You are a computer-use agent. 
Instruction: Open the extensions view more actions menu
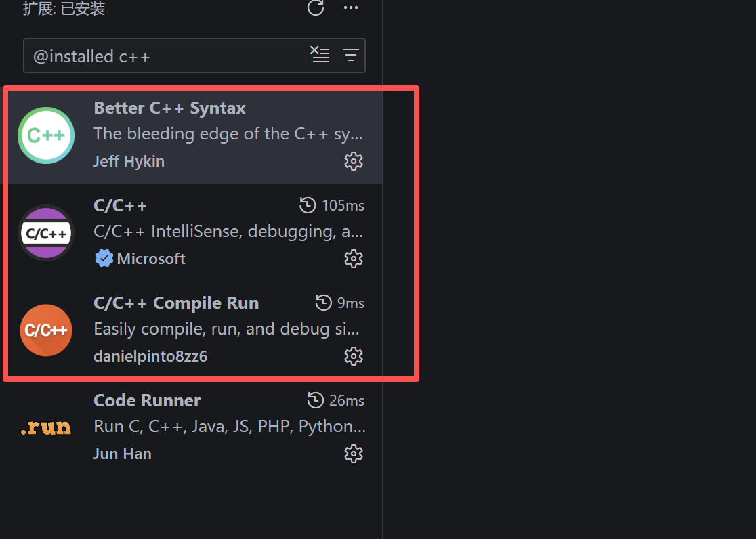click(351, 7)
